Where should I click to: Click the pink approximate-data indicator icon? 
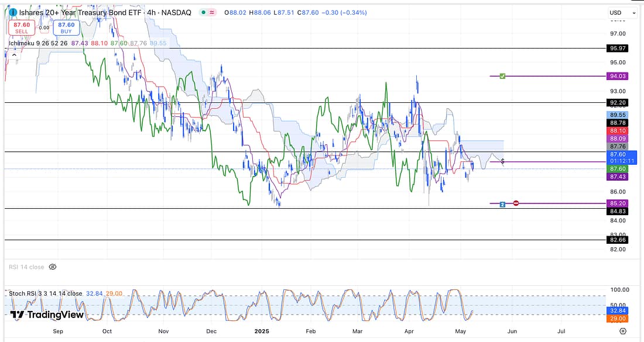tap(211, 12)
